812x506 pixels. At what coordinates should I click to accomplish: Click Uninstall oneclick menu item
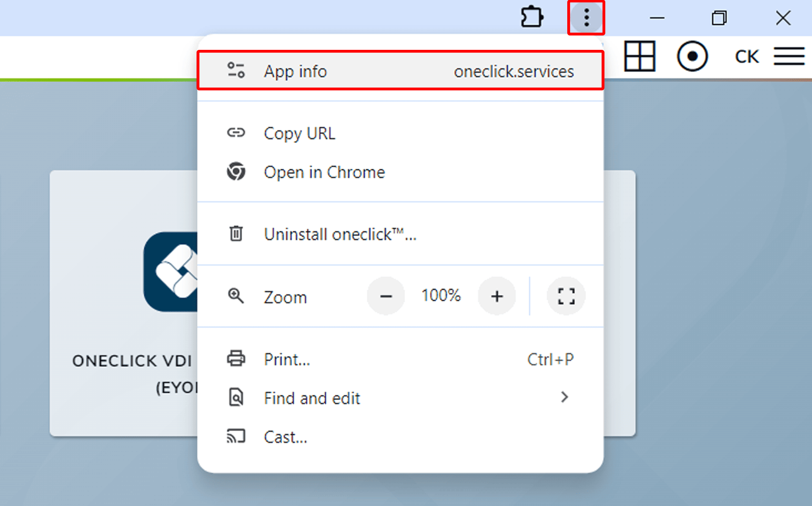[340, 234]
